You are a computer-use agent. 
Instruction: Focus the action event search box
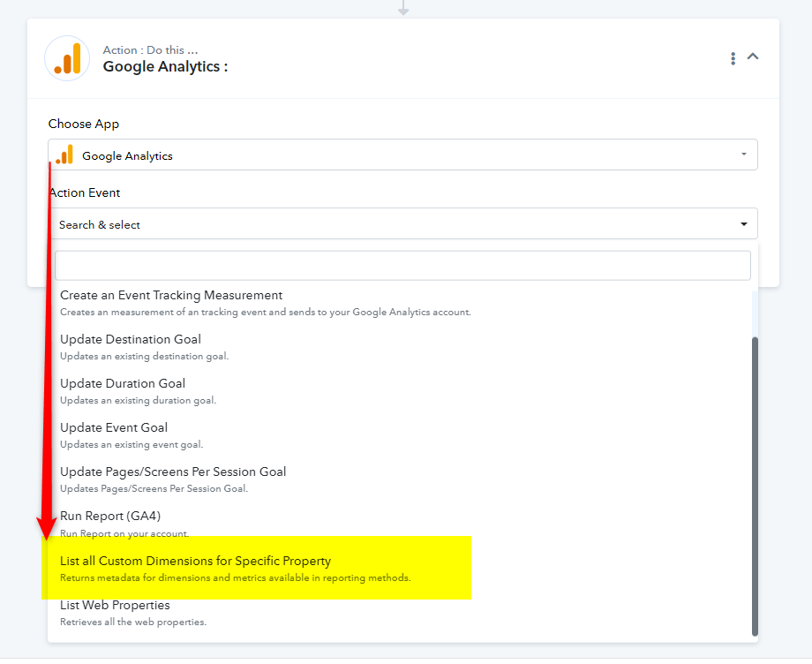(402, 265)
